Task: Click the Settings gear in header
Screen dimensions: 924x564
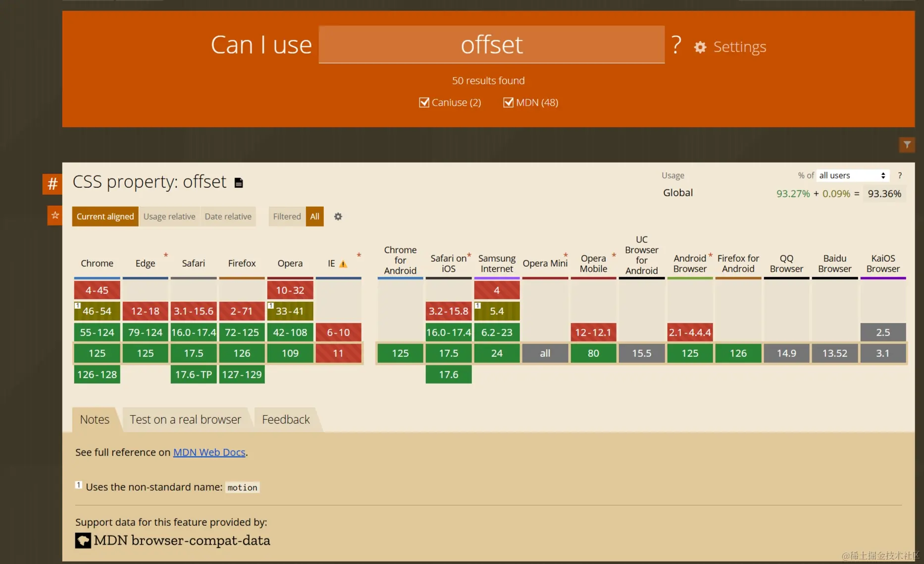Action: 700,47
